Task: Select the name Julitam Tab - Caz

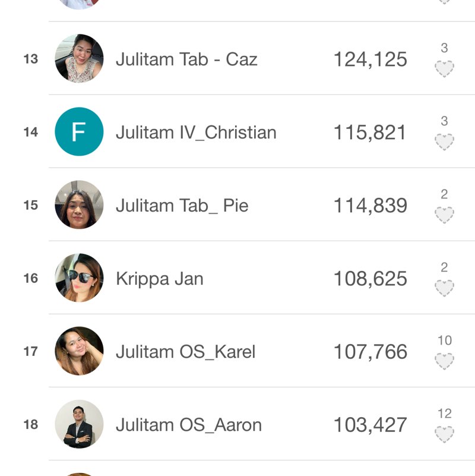Action: point(186,59)
